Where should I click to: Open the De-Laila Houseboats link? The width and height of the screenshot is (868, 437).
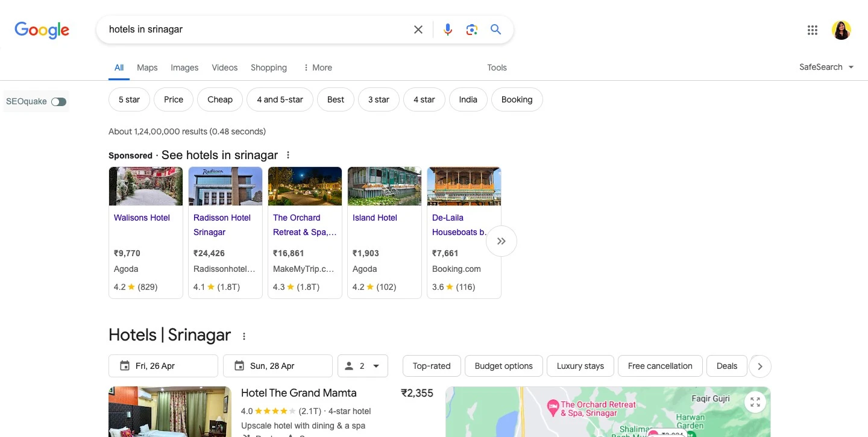[459, 225]
